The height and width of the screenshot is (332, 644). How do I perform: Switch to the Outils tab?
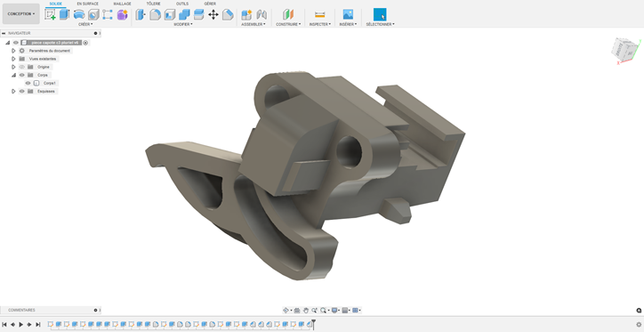182,4
